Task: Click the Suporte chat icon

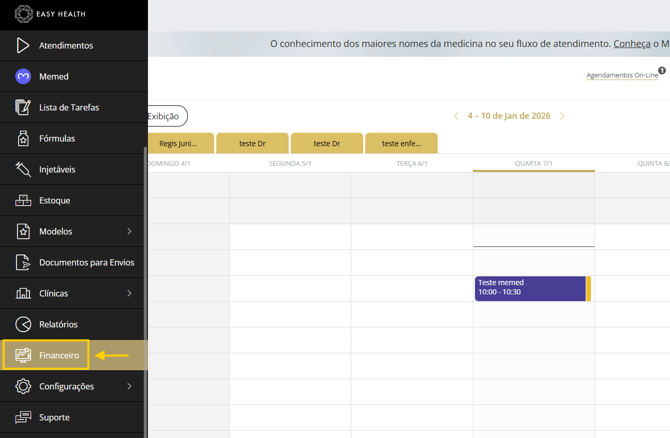Action: [23, 417]
